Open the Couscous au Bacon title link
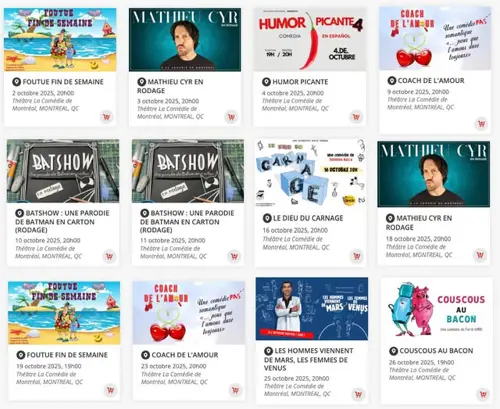 pos(436,351)
